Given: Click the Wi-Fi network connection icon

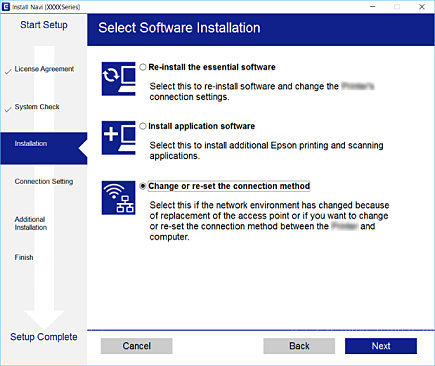Looking at the screenshot, I should click(119, 198).
